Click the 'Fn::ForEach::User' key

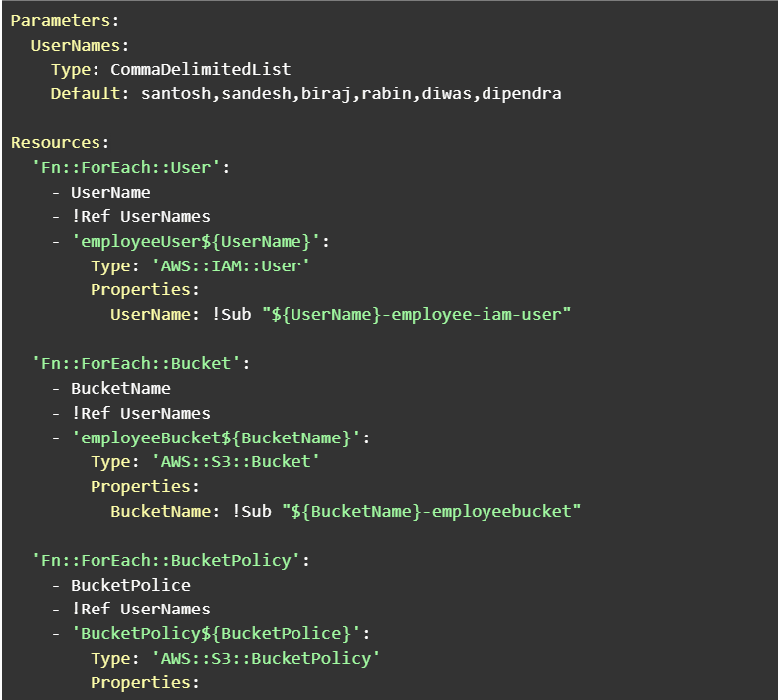point(125,168)
